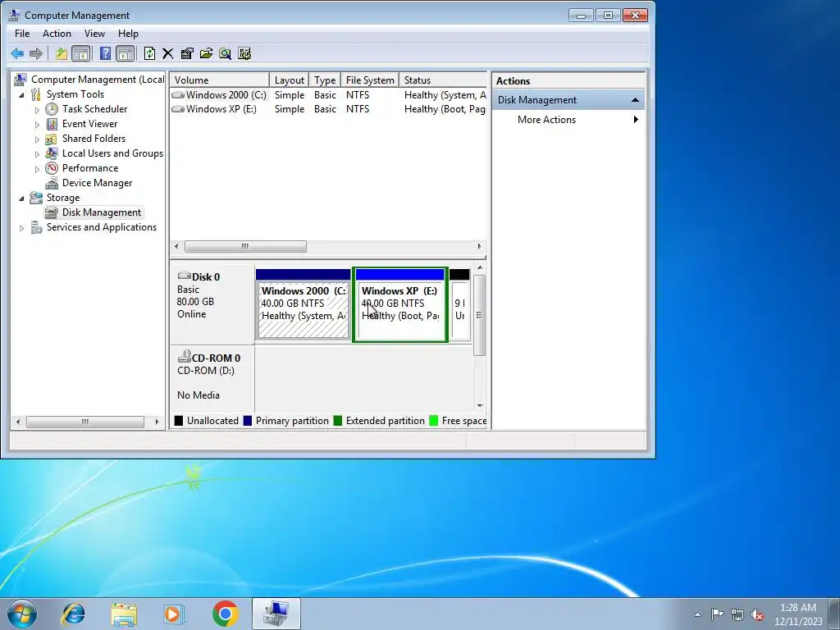Select Computer Management (Local) root node
This screenshot has height=630, width=840.
(98, 80)
